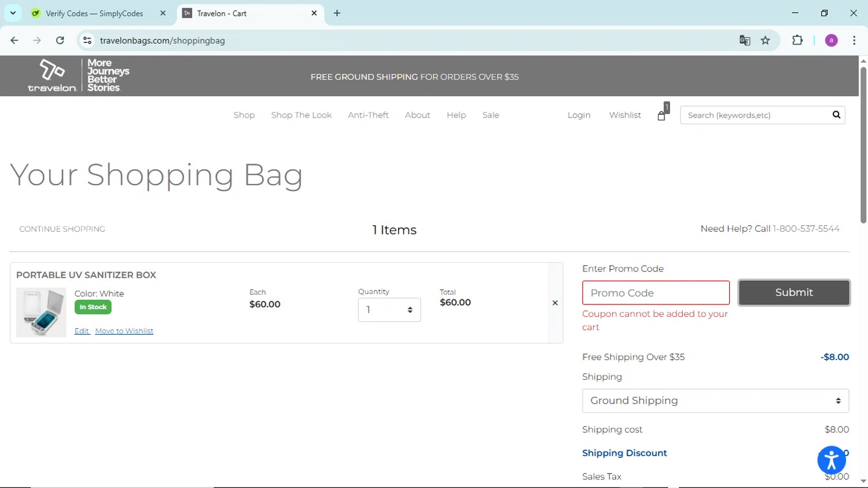868x488 pixels.
Task: Click the free ground shipping banner
Action: 414,77
